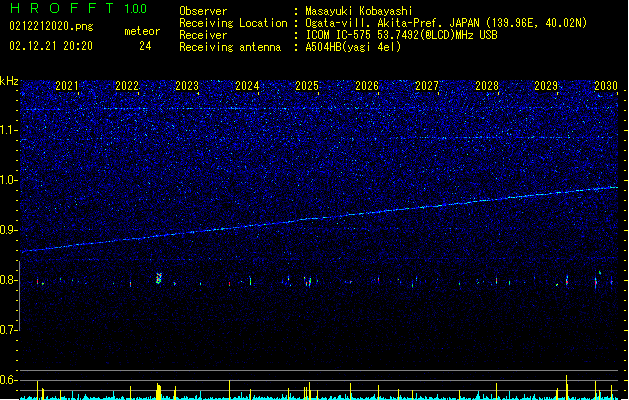Click the 2023 time marker
The width and height of the screenshot is (629, 400).
pyautogui.click(x=187, y=85)
